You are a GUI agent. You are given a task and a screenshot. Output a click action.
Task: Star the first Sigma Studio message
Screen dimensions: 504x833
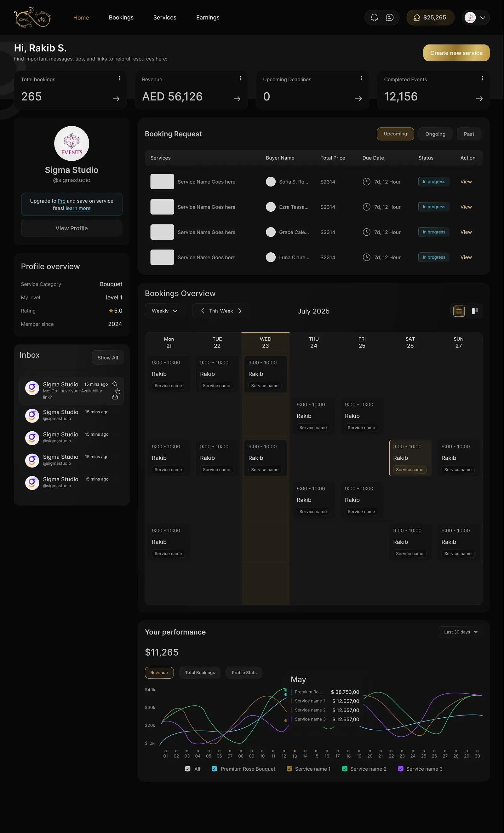click(115, 384)
